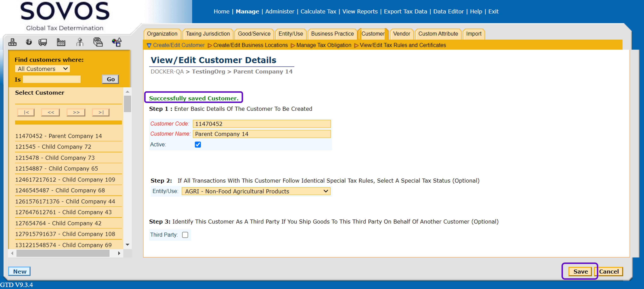Open the All Customers filter dropdown
644x289 pixels.
[x=42, y=69]
